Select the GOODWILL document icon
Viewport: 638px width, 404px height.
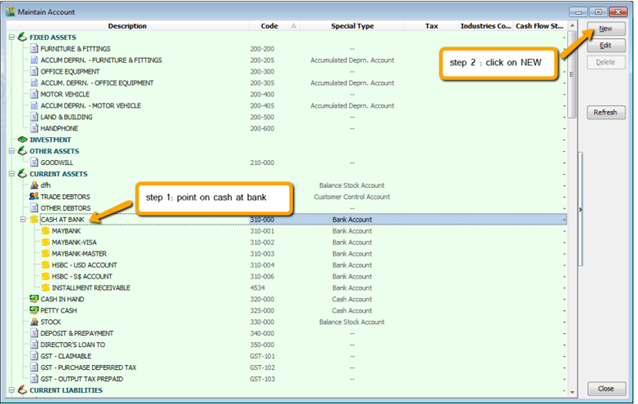pyautogui.click(x=34, y=162)
